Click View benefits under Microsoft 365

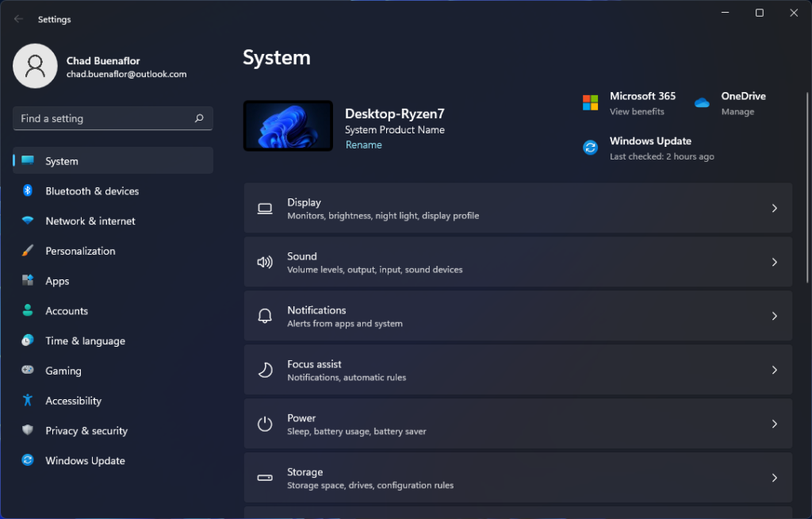[x=637, y=111]
